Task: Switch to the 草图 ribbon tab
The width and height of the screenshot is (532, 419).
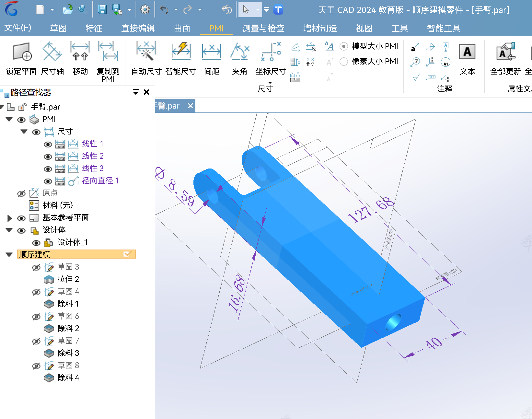Action: tap(58, 29)
